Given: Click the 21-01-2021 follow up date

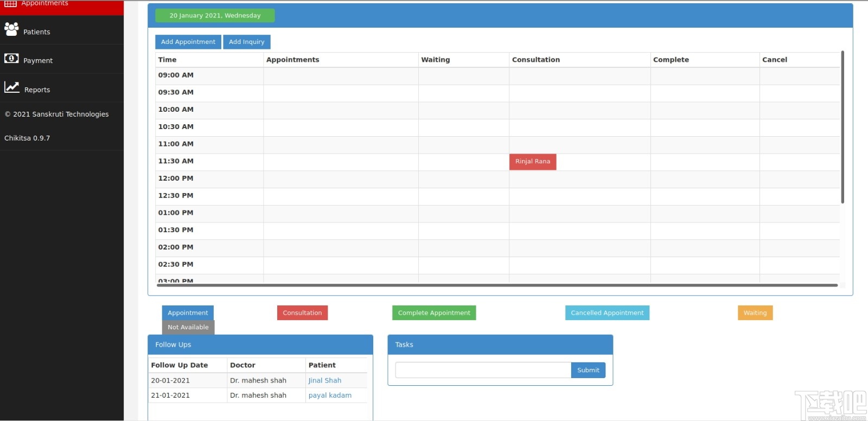Looking at the screenshot, I should (170, 396).
